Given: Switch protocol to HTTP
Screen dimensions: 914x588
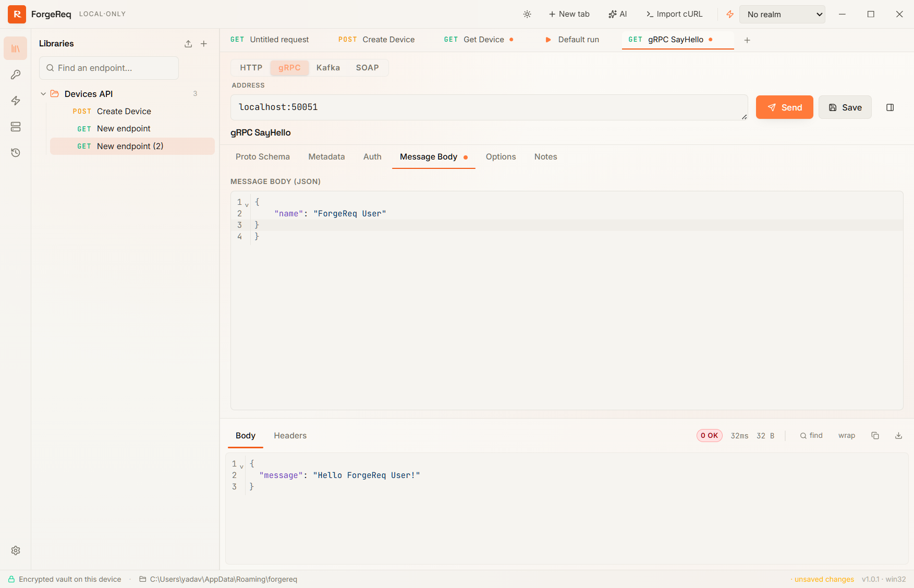Looking at the screenshot, I should (x=251, y=68).
